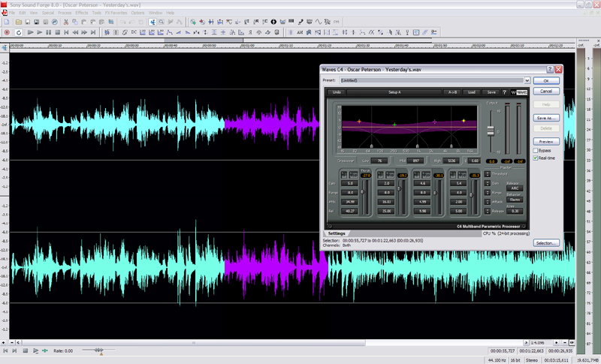Toggle Byp on the first (low) band
Screen dimensions: 601x364
coord(353,176)
